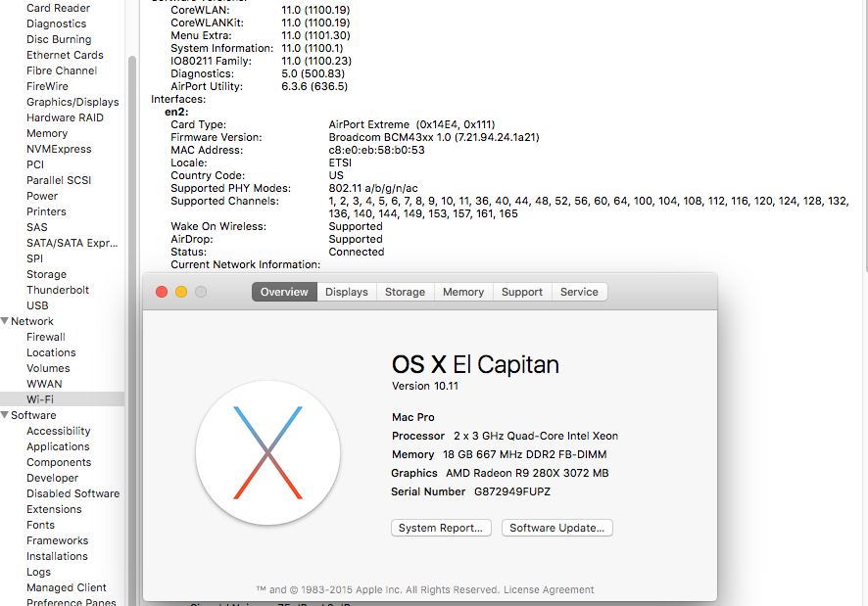Select Fibre Channel in the sidebar
The height and width of the screenshot is (606, 868).
coord(62,70)
